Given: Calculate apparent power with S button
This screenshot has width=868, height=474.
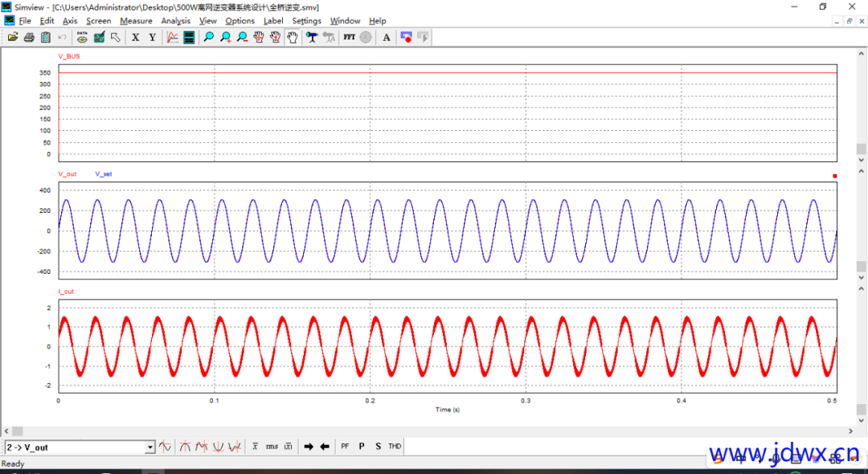Looking at the screenshot, I should 378,447.
